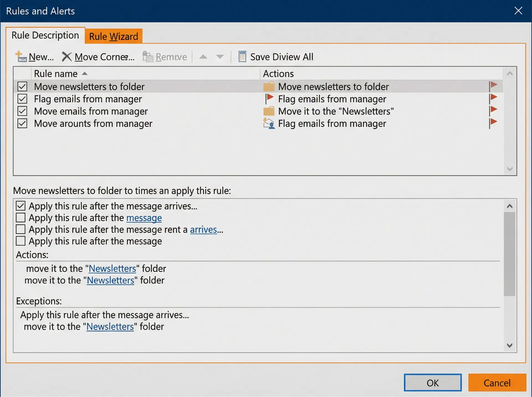Image resolution: width=532 pixels, height=397 pixels.
Task: Select the Rule Description tab
Action: tap(45, 35)
